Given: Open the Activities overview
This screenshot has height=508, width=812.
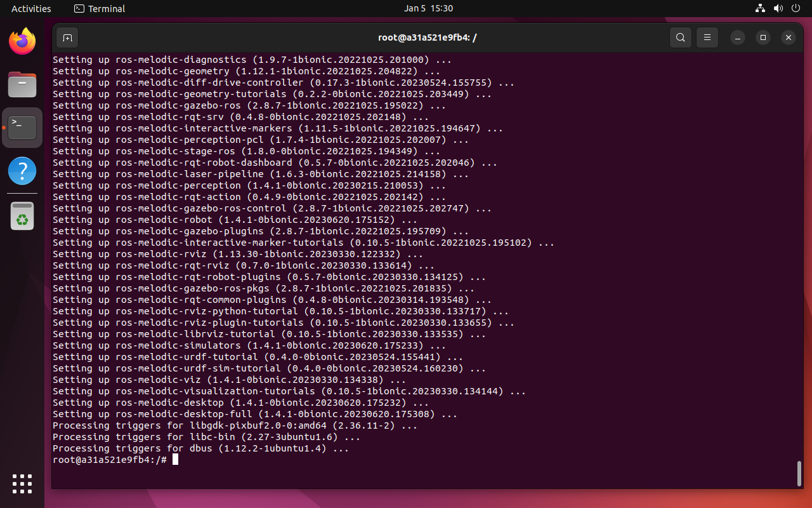Looking at the screenshot, I should (31, 8).
